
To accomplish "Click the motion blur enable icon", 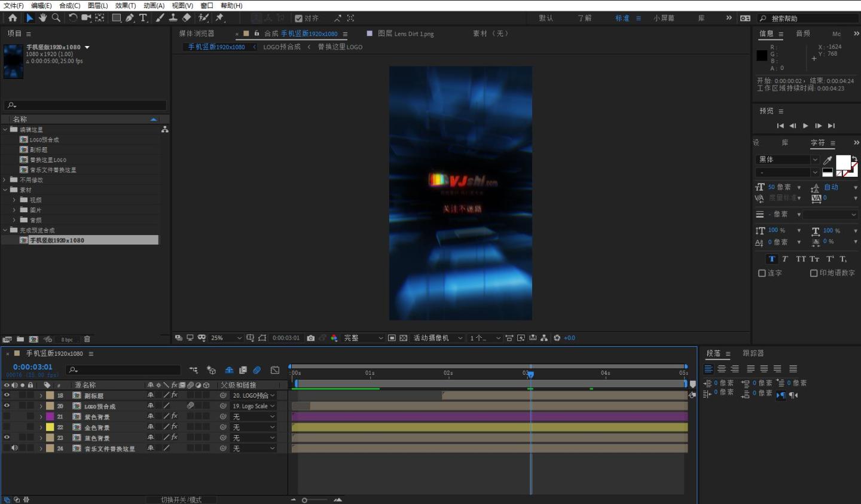I will 257,370.
